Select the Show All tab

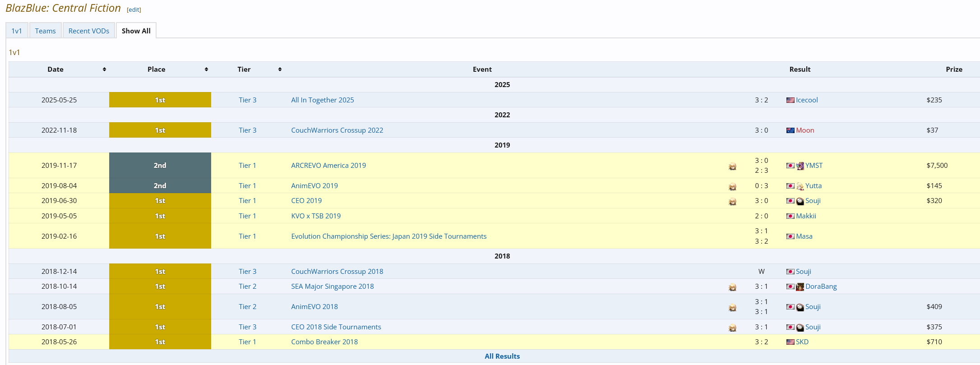click(136, 31)
